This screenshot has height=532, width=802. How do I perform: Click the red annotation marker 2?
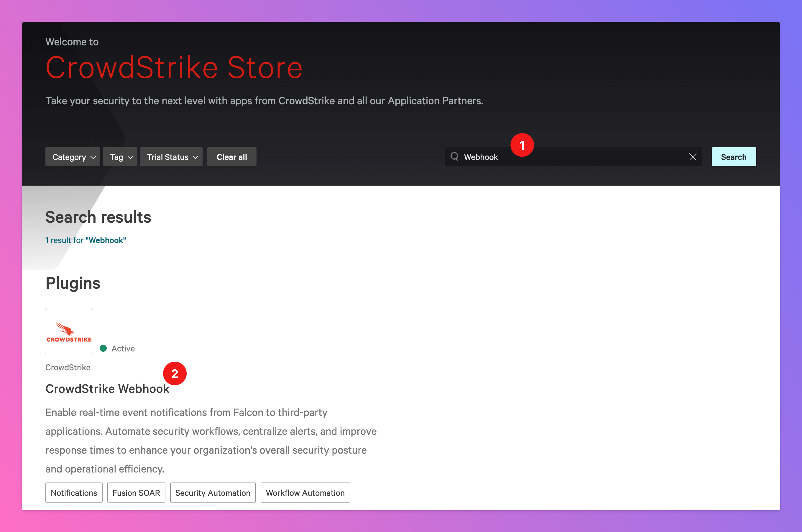pyautogui.click(x=175, y=374)
